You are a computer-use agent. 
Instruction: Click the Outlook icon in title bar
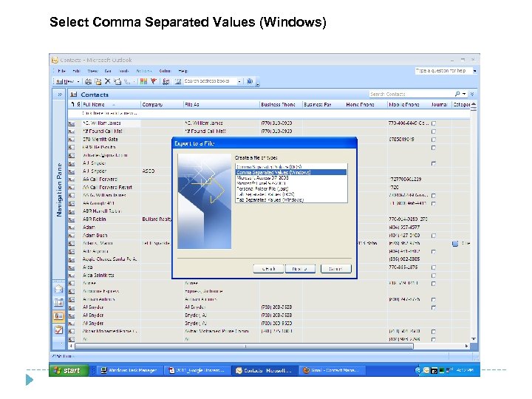[55, 60]
